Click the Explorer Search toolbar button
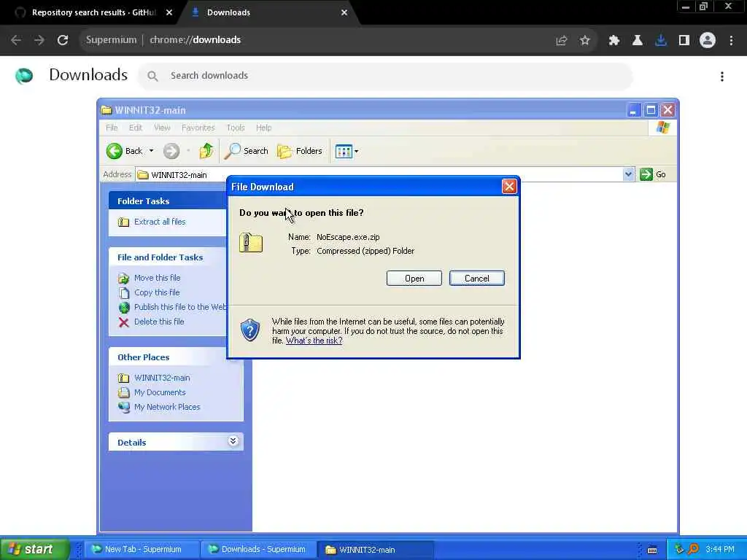The image size is (747, 560). click(x=247, y=151)
